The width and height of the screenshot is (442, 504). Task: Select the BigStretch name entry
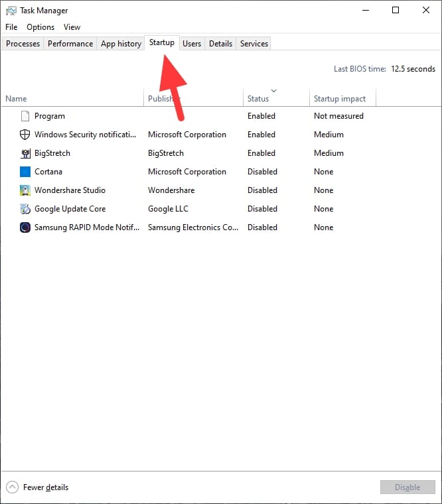(52, 153)
